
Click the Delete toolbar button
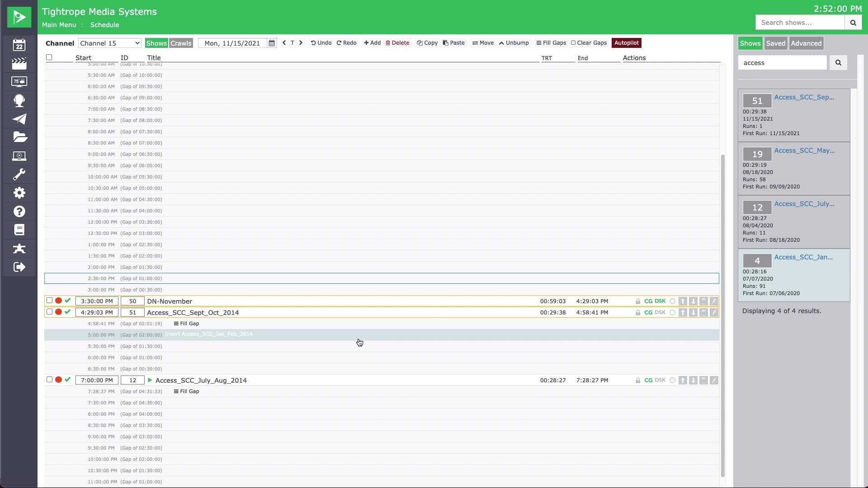397,43
